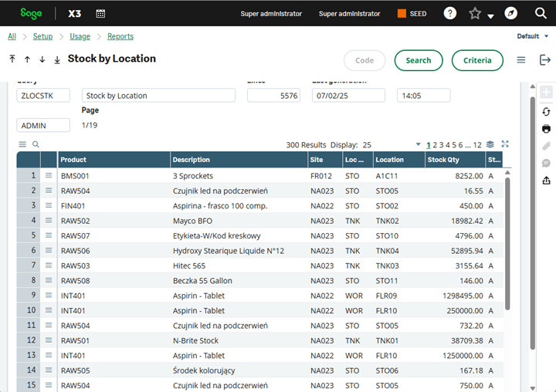
Task: Open the help question mark icon
Action: pyautogui.click(x=450, y=13)
